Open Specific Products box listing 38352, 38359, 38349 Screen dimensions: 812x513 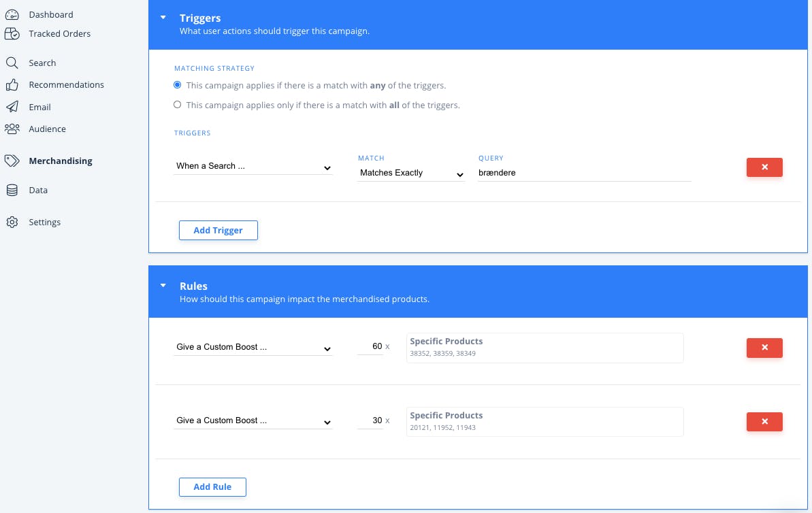click(545, 348)
